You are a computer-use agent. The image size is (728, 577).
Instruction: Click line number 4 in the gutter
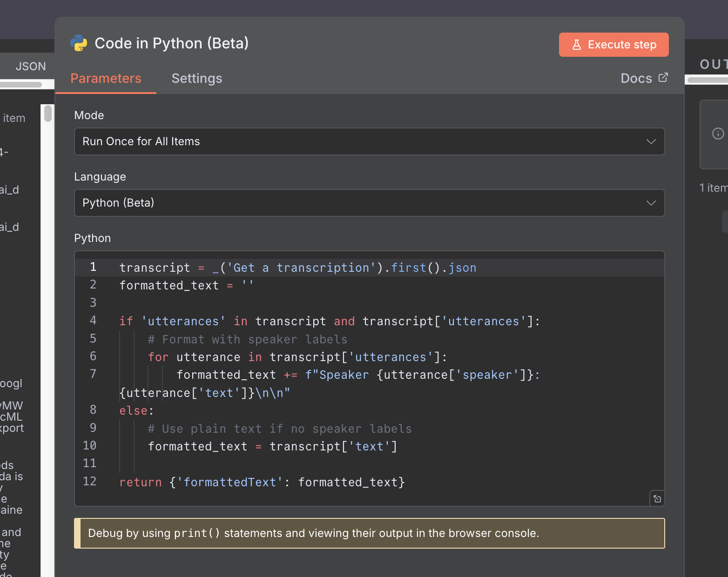click(93, 321)
